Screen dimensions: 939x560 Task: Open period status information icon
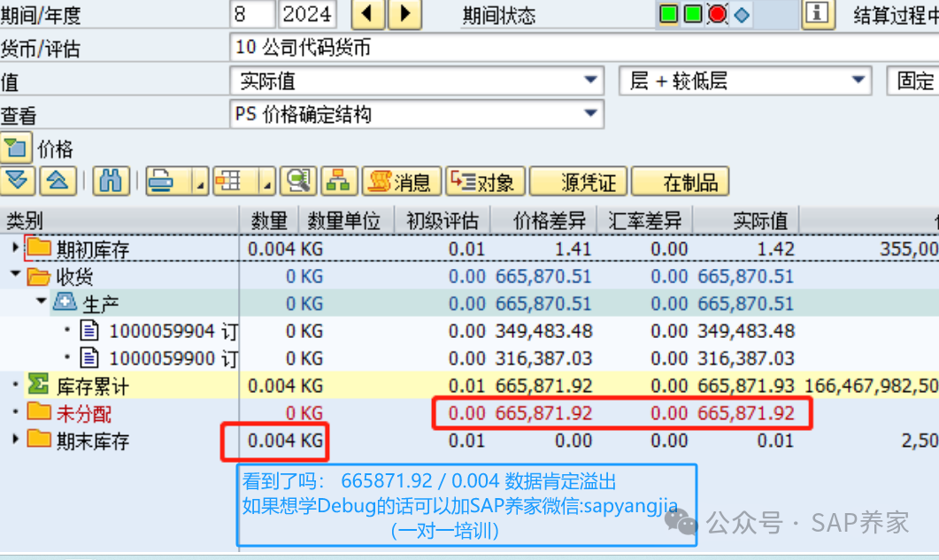tap(818, 13)
